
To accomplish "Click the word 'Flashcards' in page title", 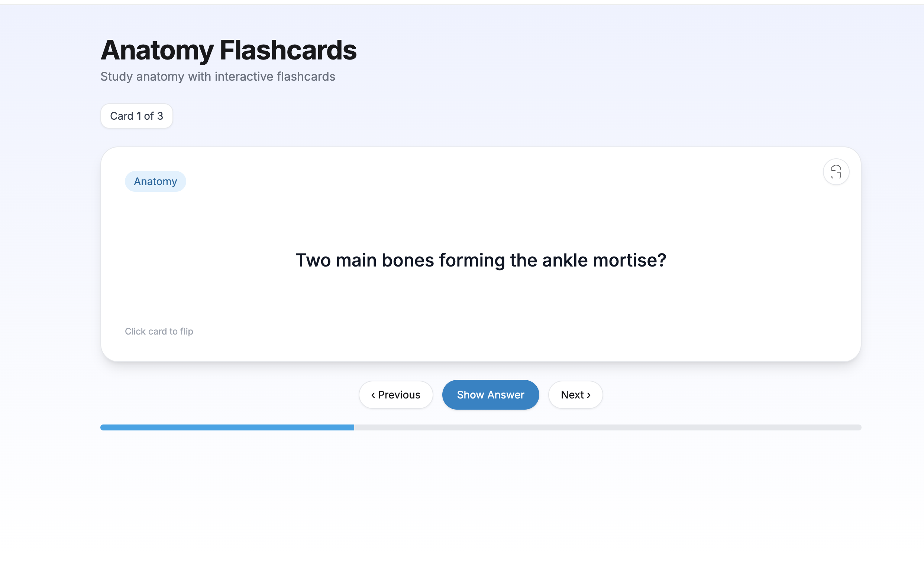I will pyautogui.click(x=288, y=50).
